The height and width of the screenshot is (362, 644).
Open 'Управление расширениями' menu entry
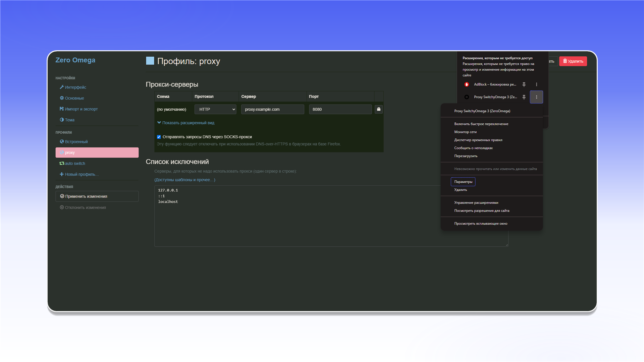476,203
